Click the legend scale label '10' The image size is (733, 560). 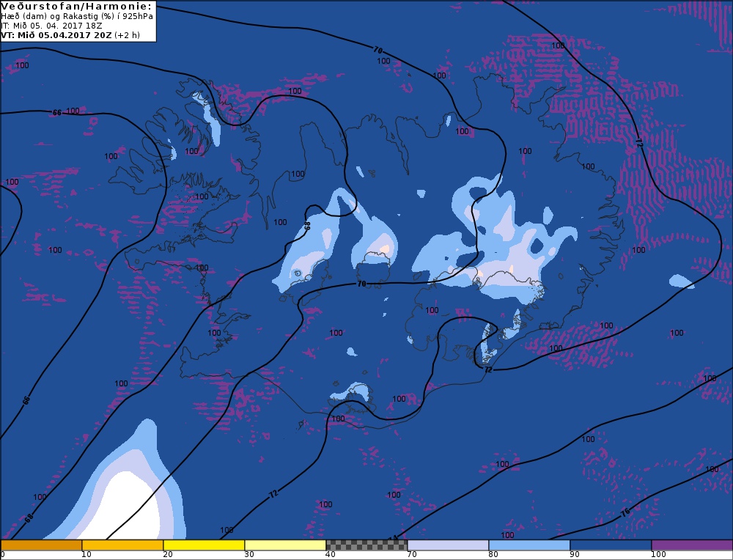86,554
